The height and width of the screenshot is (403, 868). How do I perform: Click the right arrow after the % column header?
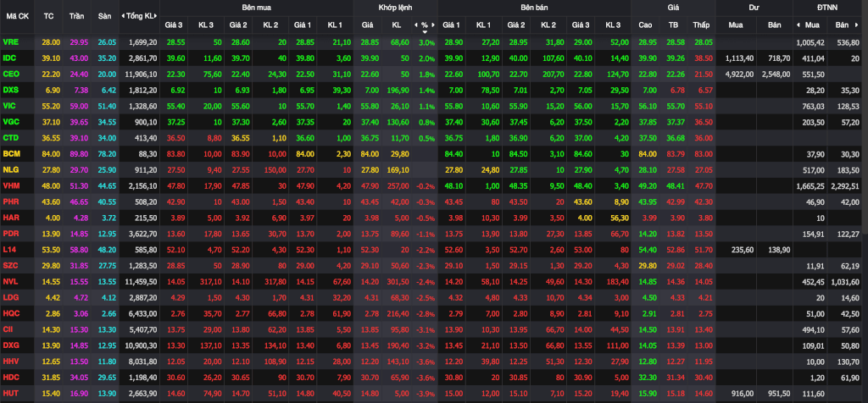433,25
